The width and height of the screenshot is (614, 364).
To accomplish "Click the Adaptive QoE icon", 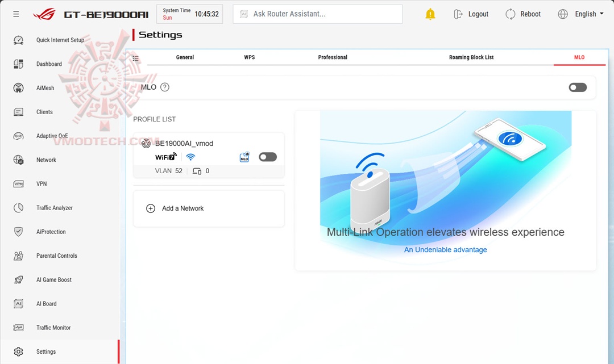I will [18, 136].
